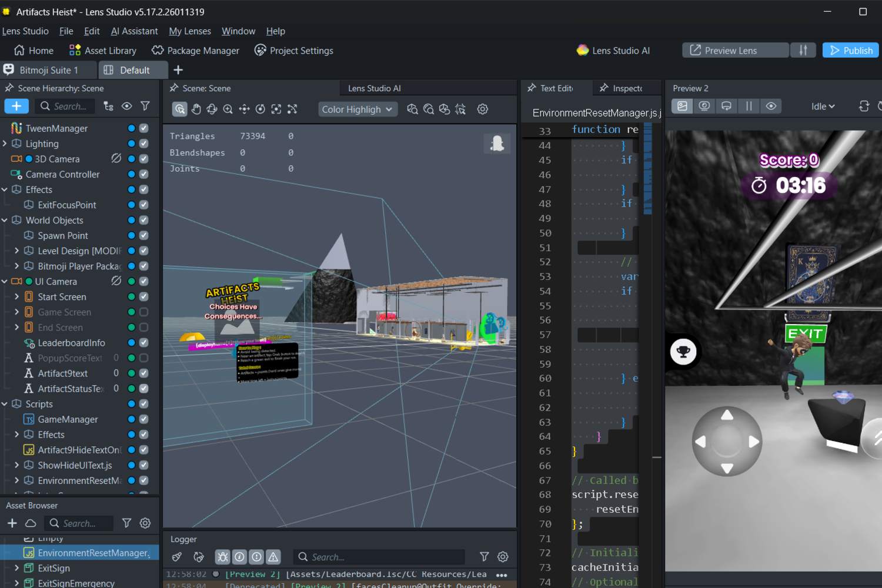Clear the Logger with the broom icon
Screen dimensions: 882x588
click(177, 557)
